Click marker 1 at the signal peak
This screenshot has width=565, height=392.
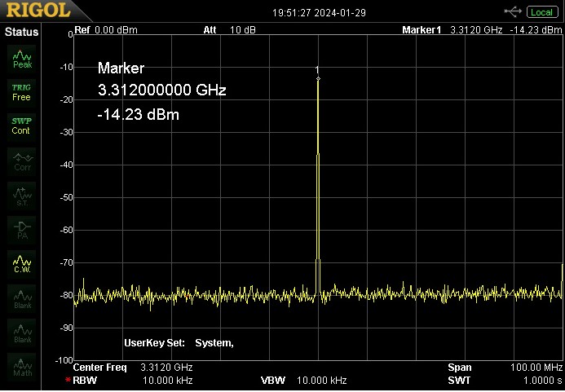(318, 77)
